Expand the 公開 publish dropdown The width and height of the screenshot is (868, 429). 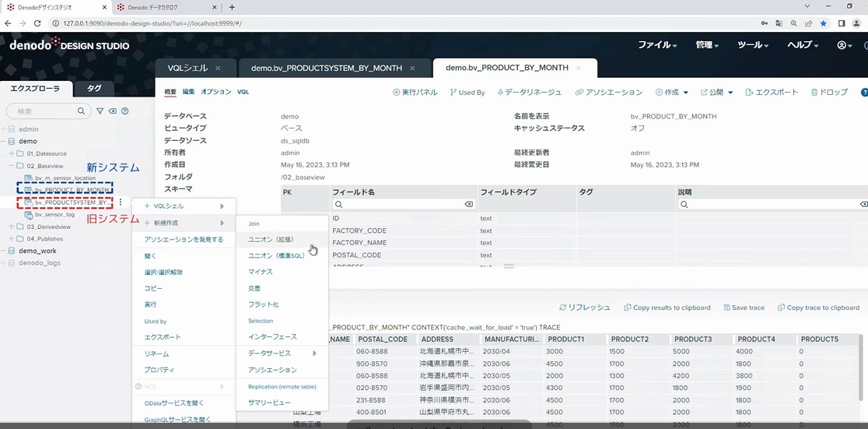(x=716, y=93)
